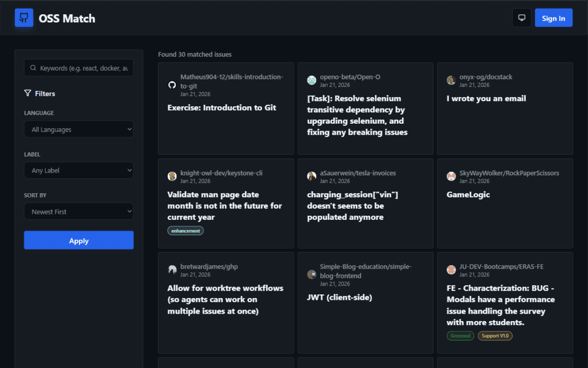Click the magnifier icon in the keywords field
588x368 pixels.
(x=34, y=67)
